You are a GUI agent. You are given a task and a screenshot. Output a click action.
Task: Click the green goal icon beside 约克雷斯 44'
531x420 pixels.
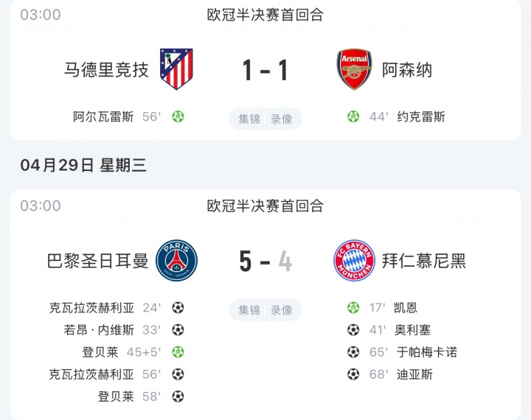coord(353,116)
